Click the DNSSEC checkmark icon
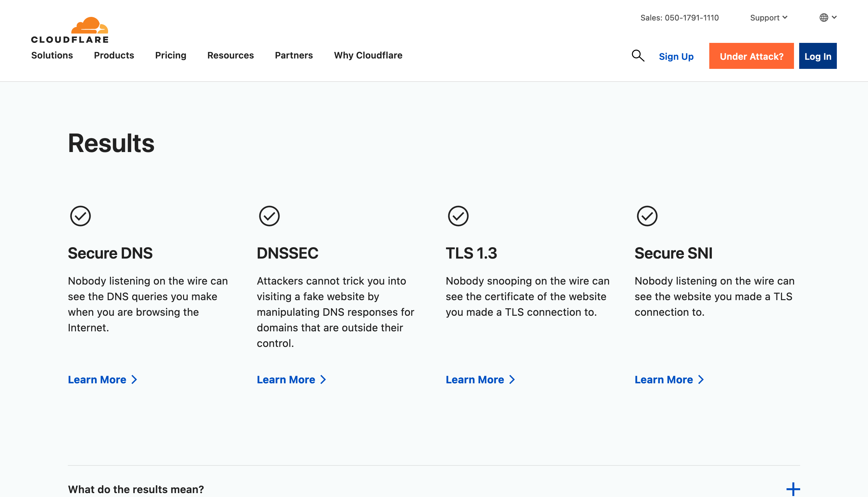The width and height of the screenshot is (868, 497). pyautogui.click(x=269, y=216)
